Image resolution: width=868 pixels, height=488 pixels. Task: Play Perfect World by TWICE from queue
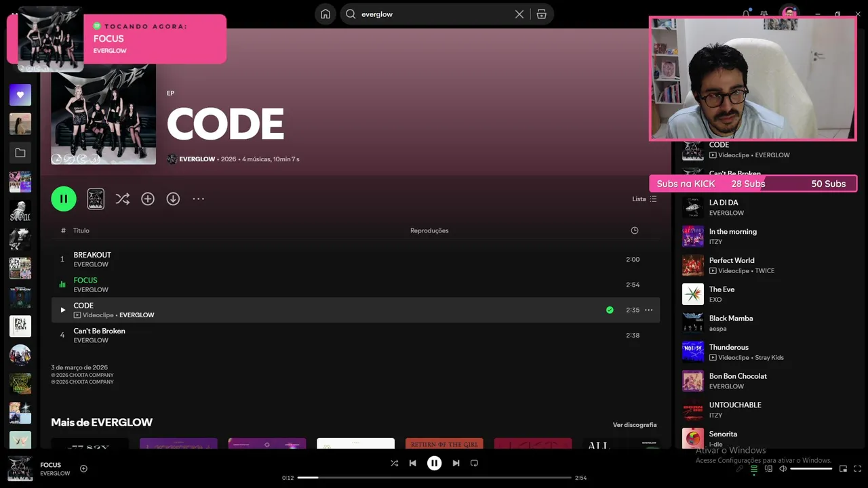tap(768, 265)
